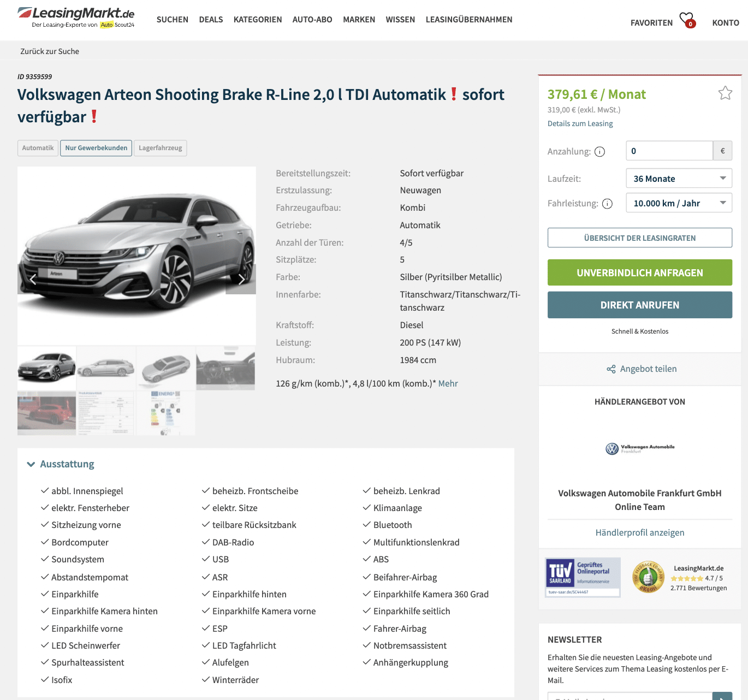This screenshot has height=700, width=748.
Task: Click ÜBERSICHT DER LEASINGRATEN button
Action: (640, 238)
